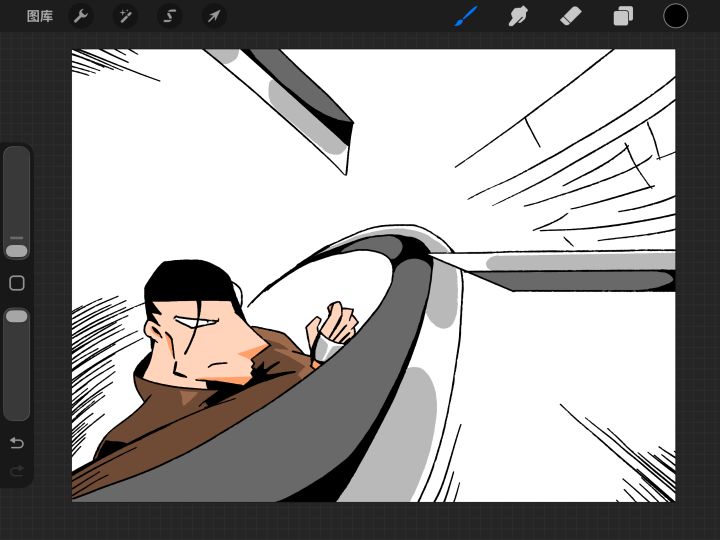Open the Layers panel
Image resolution: width=720 pixels, height=540 pixels.
tap(623, 17)
